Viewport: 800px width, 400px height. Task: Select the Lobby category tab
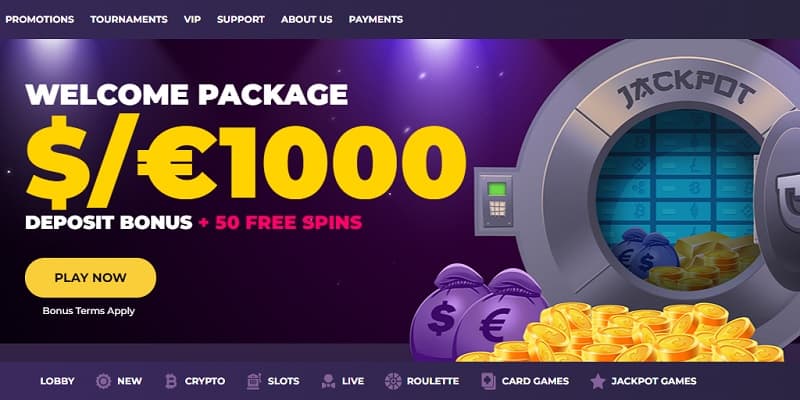coord(57,381)
